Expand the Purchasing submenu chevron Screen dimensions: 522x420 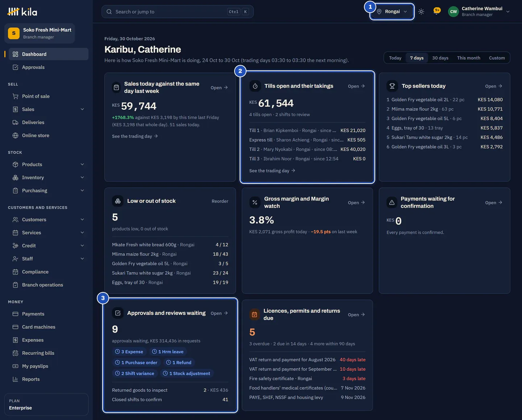(82, 190)
